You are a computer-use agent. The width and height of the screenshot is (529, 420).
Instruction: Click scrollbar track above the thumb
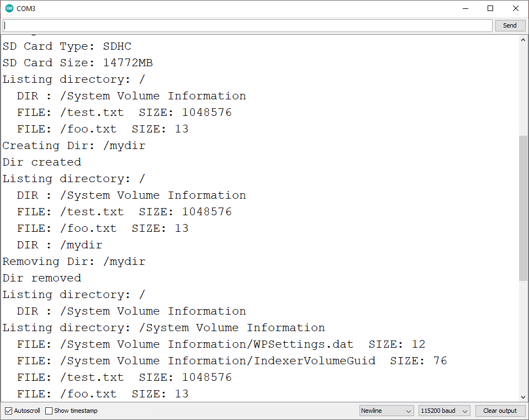point(523,88)
